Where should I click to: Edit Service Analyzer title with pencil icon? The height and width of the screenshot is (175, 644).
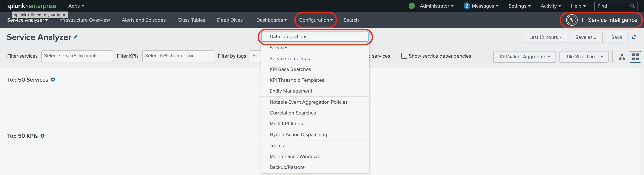76,37
